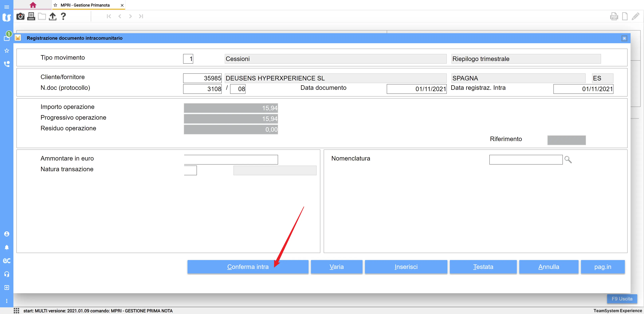Open the hamburger menu at top-left
The height and width of the screenshot is (314, 644).
click(x=7, y=7)
